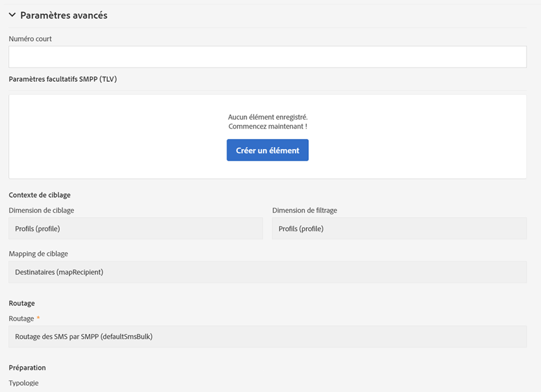This screenshot has width=541, height=392.
Task: Click the Dimension de ciblage label
Action: (41, 210)
